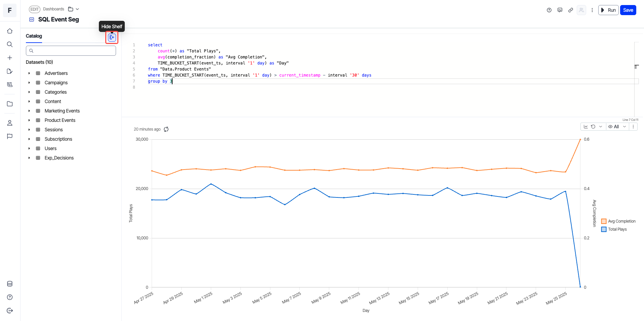Expand the Users dataset arrow
Image resolution: width=644 pixels, height=321 pixels.
point(29,148)
